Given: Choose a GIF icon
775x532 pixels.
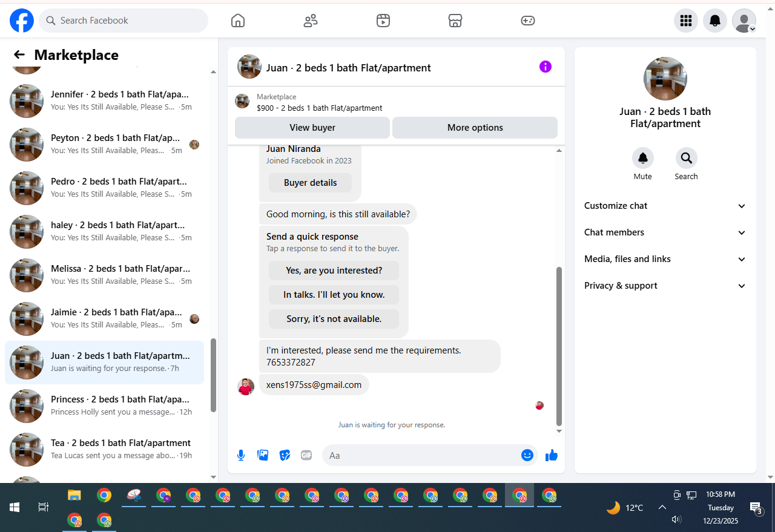Looking at the screenshot, I should [306, 455].
